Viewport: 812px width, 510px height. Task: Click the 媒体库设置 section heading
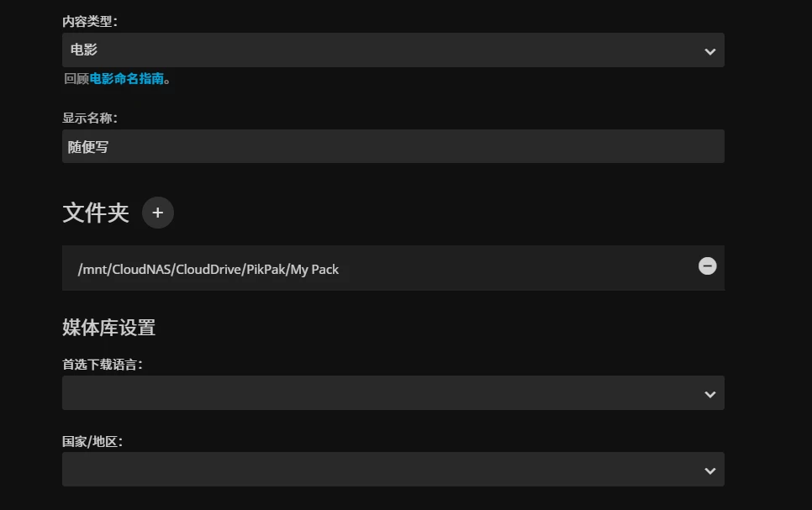click(109, 328)
